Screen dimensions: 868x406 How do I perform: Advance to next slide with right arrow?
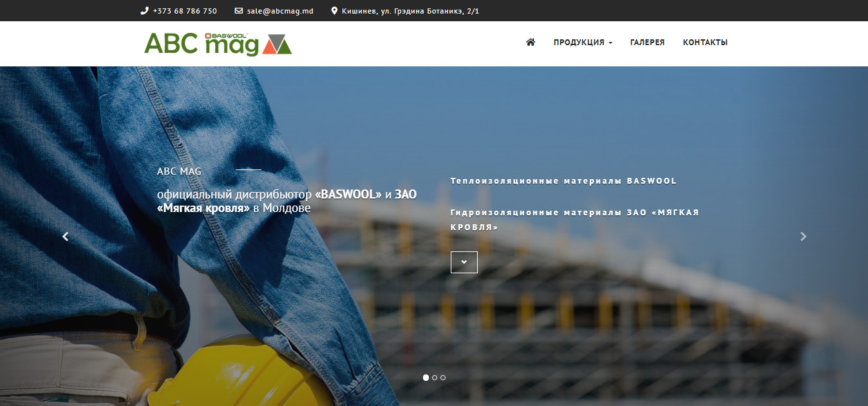[803, 237]
